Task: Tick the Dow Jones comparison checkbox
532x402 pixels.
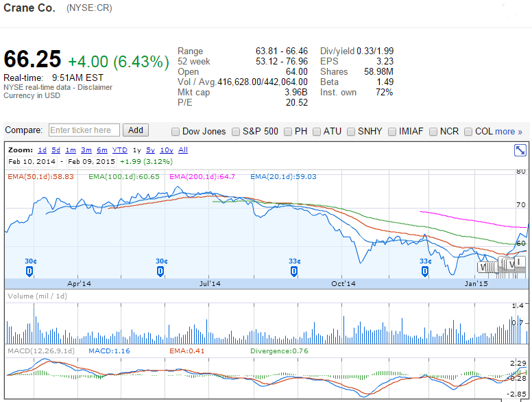Action: 176,132
